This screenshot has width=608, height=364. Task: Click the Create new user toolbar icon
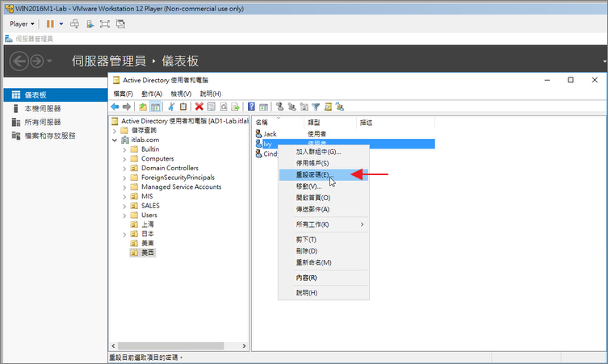tap(279, 107)
